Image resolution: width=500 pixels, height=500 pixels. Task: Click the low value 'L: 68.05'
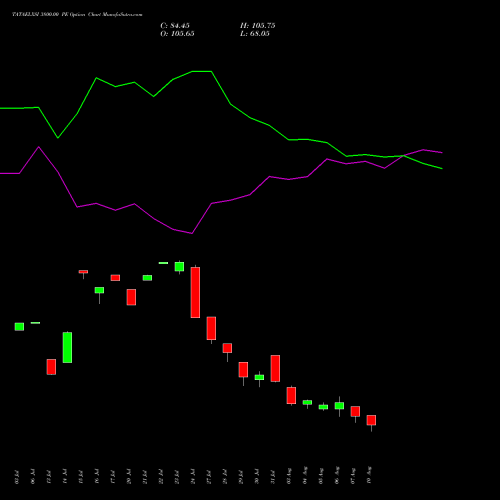(255, 34)
